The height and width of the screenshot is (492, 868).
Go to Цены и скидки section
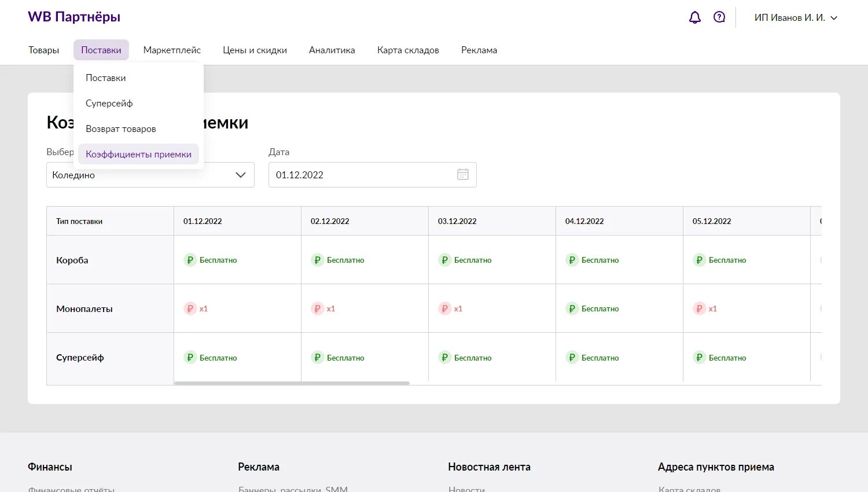(x=255, y=50)
